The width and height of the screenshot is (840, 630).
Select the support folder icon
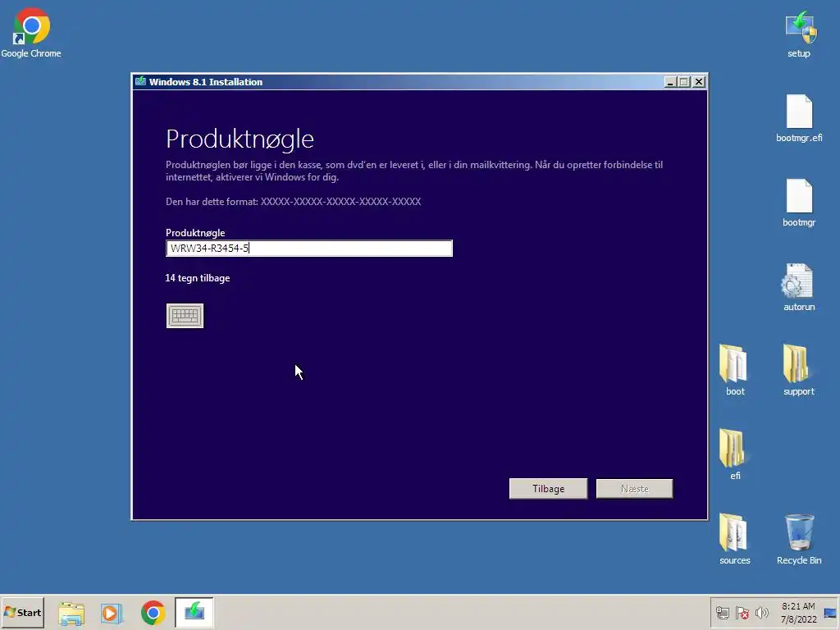point(799,371)
